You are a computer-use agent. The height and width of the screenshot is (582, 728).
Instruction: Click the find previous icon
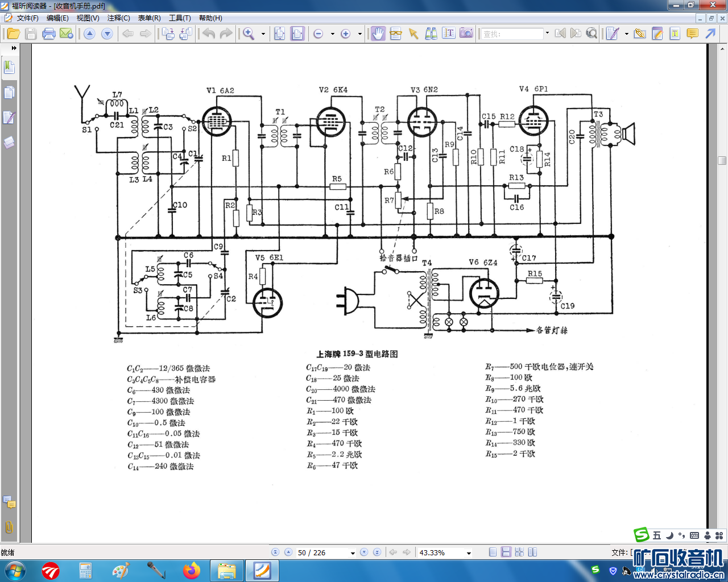click(x=560, y=34)
